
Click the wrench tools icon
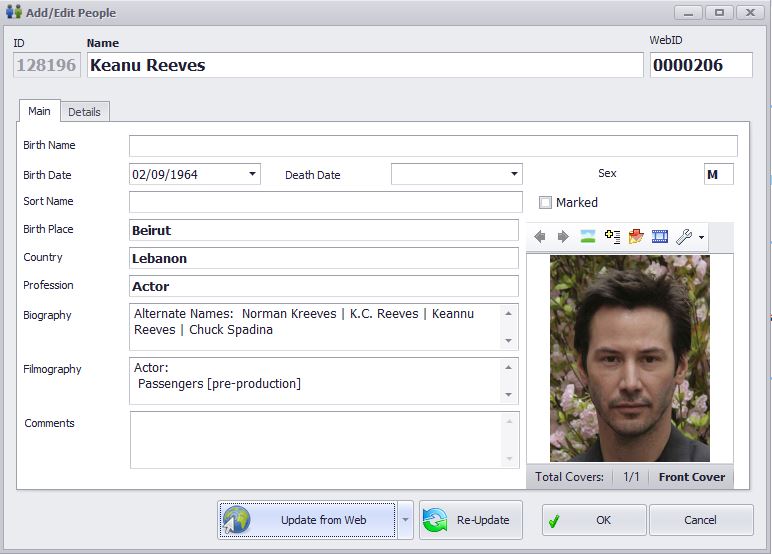click(x=685, y=237)
